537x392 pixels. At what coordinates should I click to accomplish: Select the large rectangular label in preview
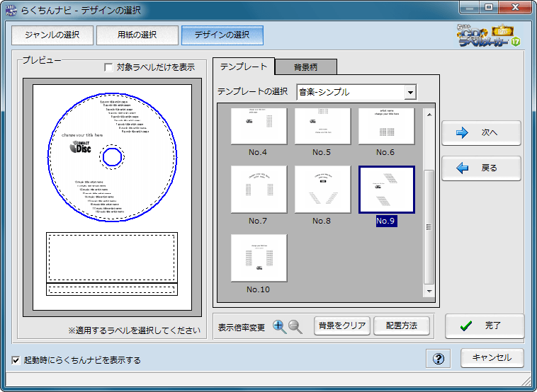coord(112,258)
